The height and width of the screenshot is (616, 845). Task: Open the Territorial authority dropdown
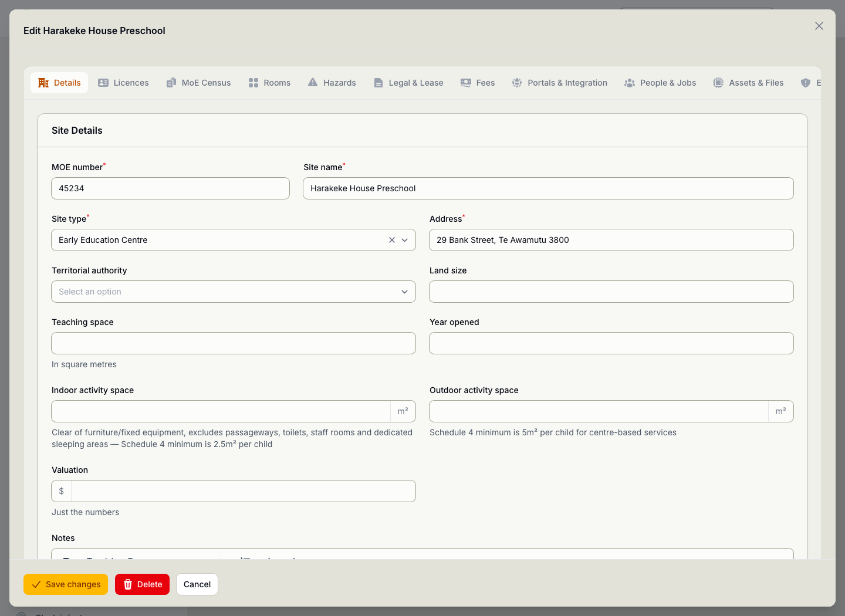click(234, 292)
